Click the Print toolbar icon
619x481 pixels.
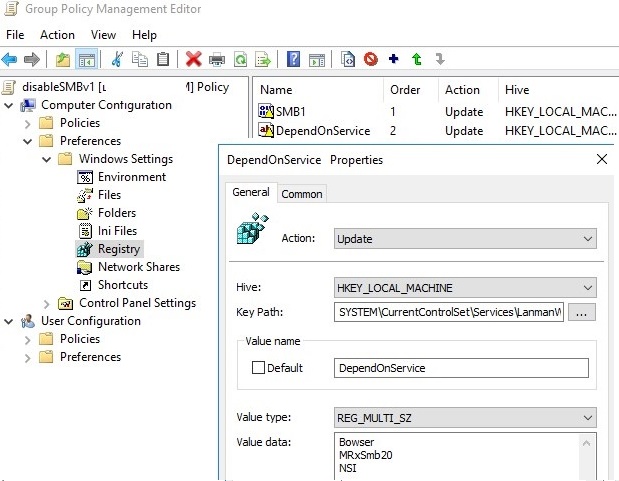(217, 60)
